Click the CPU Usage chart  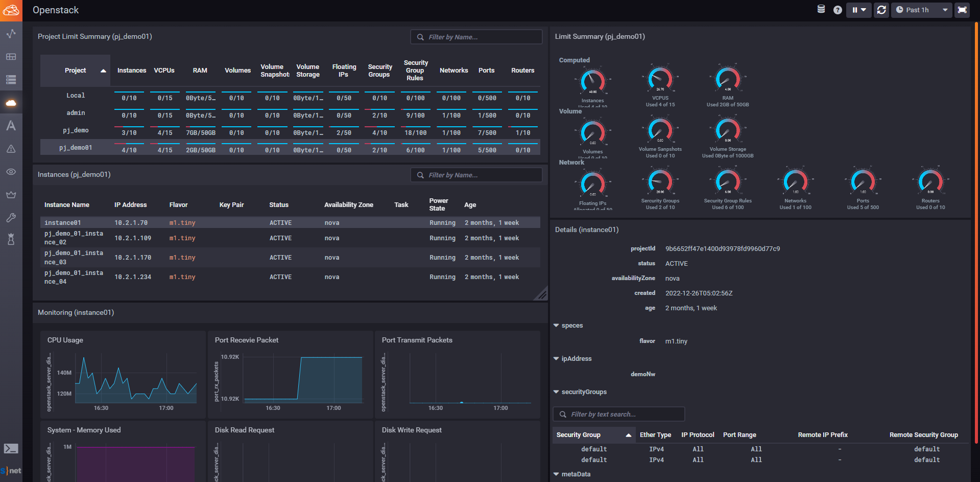[123, 375]
